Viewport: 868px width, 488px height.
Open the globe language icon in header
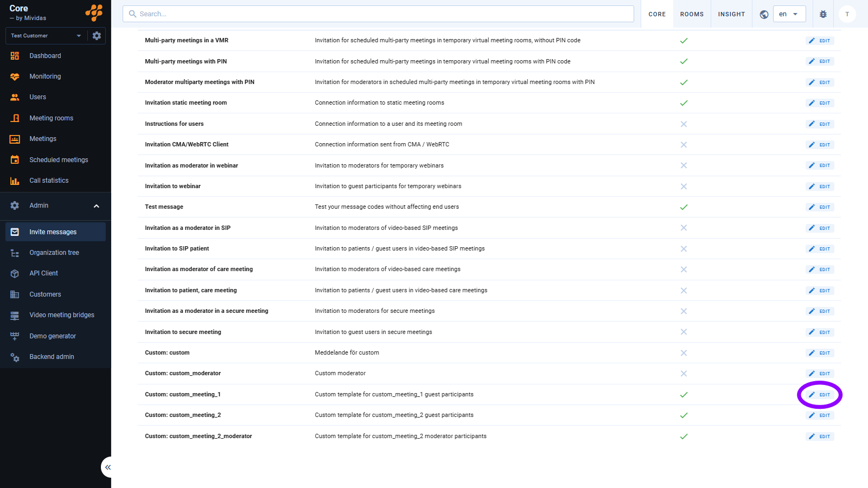tap(764, 15)
